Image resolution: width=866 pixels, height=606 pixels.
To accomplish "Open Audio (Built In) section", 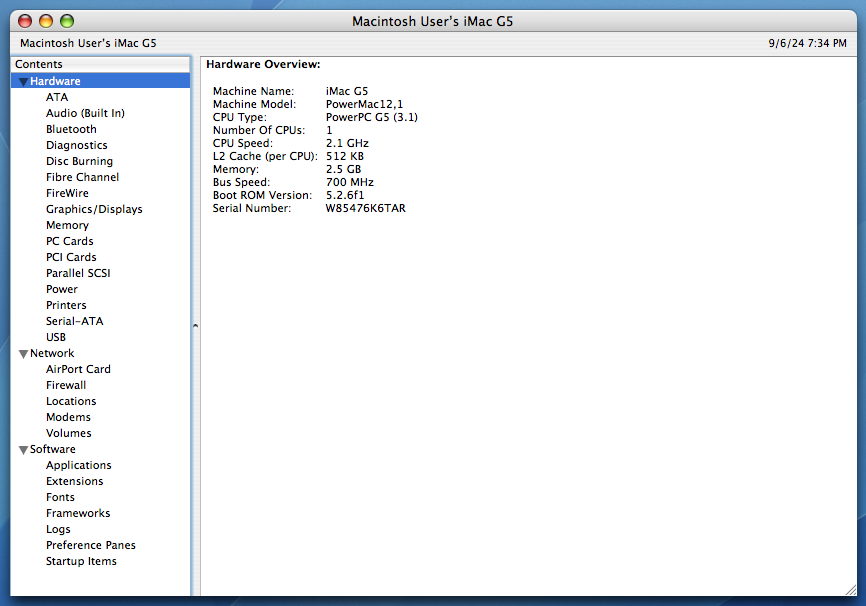I will point(85,113).
